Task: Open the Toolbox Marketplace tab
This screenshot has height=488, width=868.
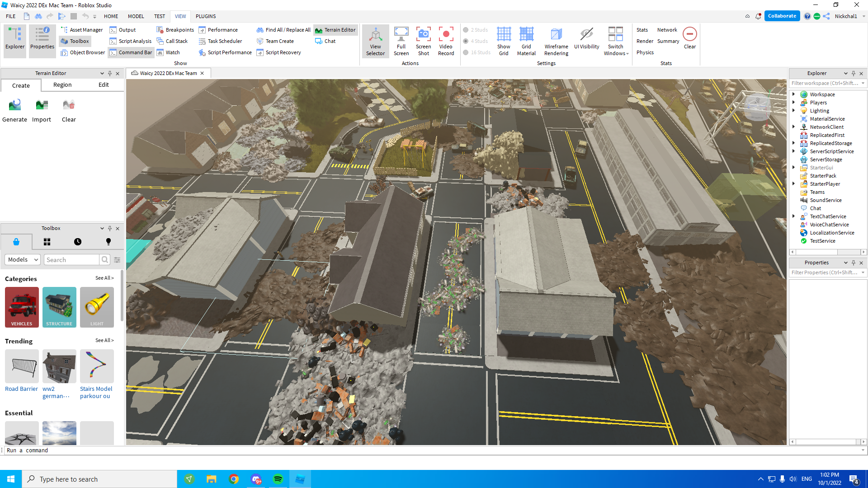Action: pyautogui.click(x=16, y=242)
